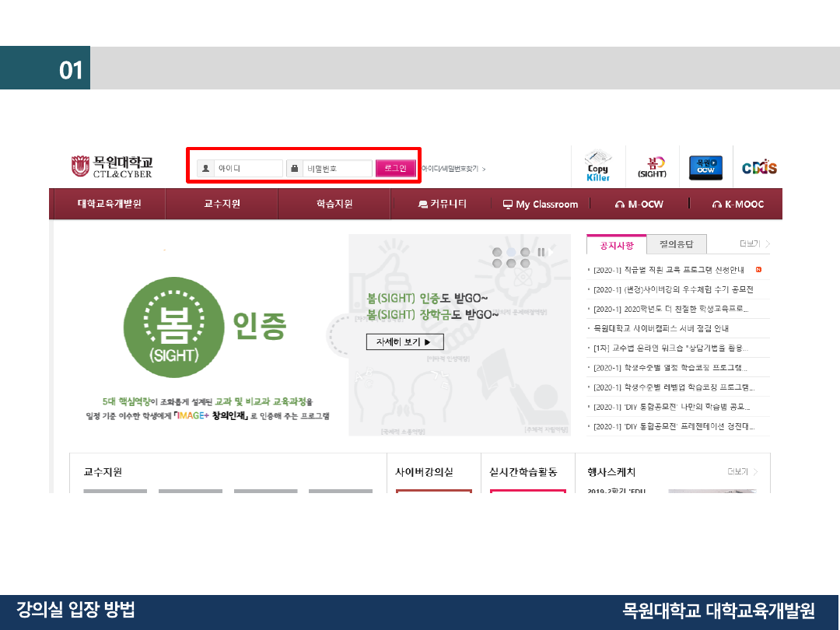The width and height of the screenshot is (840, 630).
Task: Expand the 교수지원 navigation menu
Action: 222,204
